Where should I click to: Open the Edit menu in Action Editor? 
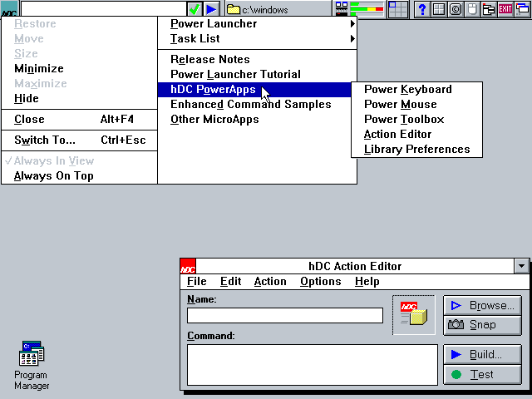(x=231, y=282)
